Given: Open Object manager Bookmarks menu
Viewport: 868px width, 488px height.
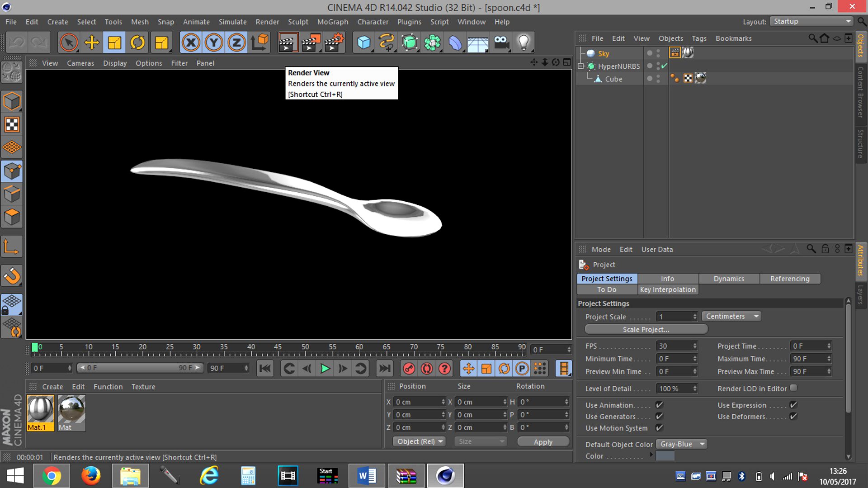Looking at the screenshot, I should point(733,38).
